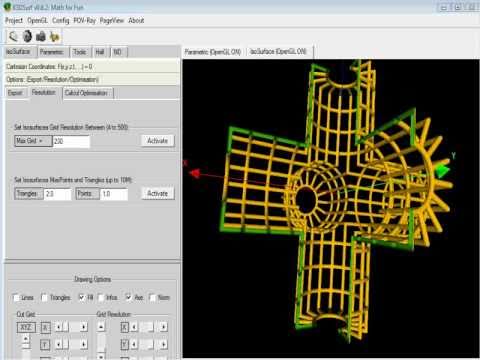Expand the Options Export/Resolution/Optimisation section
480x360 pixels.
[92, 79]
